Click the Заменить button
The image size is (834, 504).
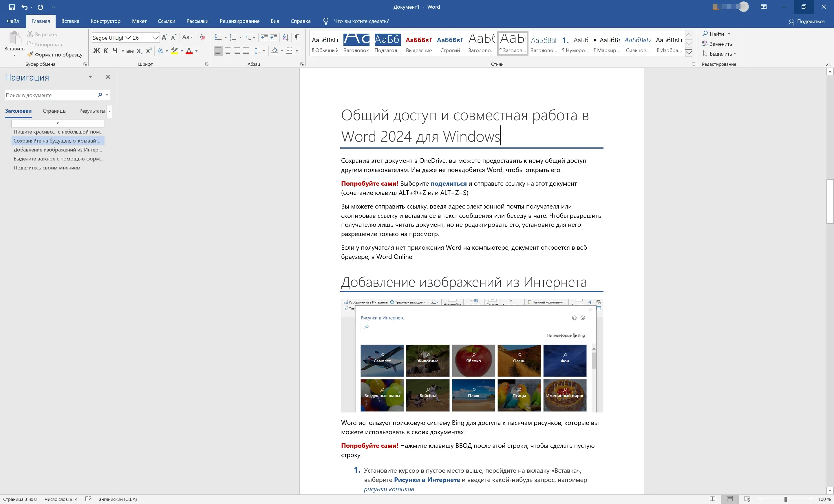717,44
